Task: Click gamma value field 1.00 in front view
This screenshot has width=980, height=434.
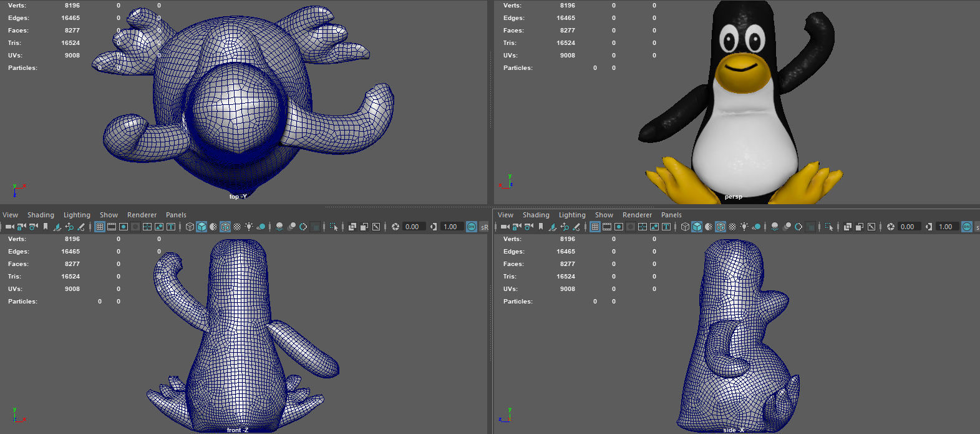Action: coord(452,227)
